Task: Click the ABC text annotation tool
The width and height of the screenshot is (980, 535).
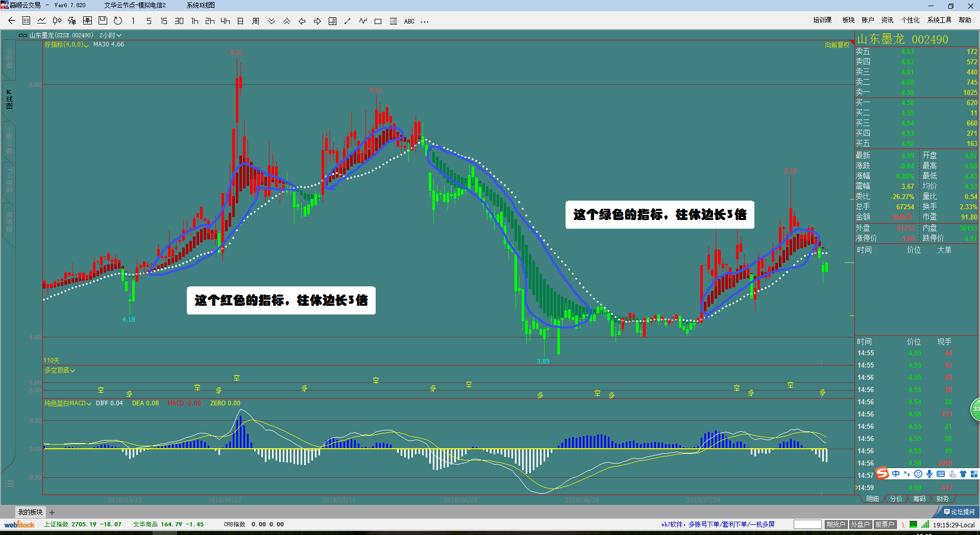Action: 409,21
